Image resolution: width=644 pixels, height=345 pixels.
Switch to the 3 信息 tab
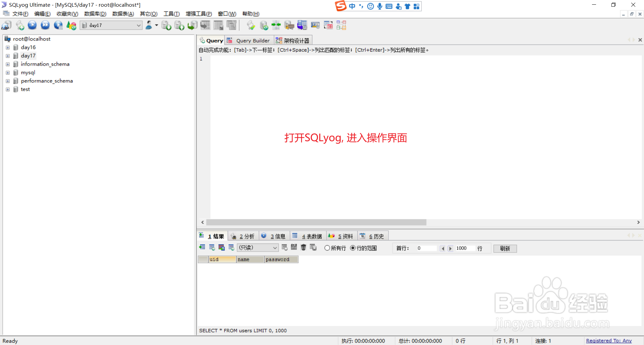(x=274, y=236)
